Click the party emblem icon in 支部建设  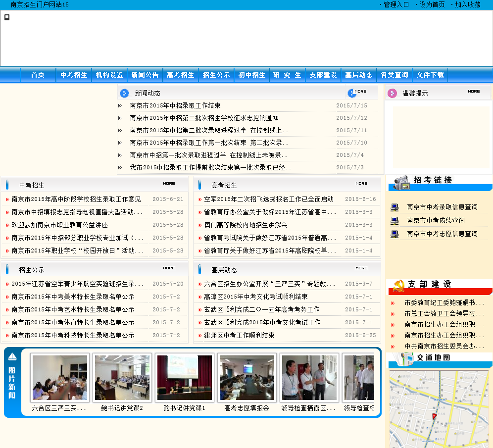pyautogui.click(x=398, y=286)
